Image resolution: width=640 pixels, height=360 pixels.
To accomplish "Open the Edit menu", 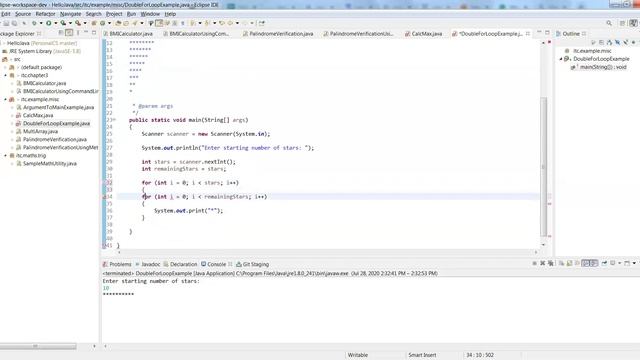I will [x=6, y=14].
